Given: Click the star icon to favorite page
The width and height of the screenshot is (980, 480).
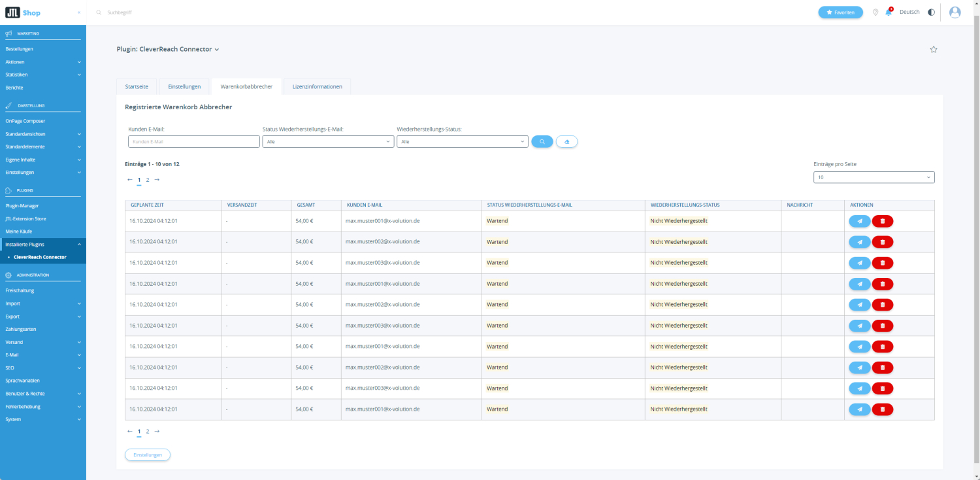Looking at the screenshot, I should 934,50.
